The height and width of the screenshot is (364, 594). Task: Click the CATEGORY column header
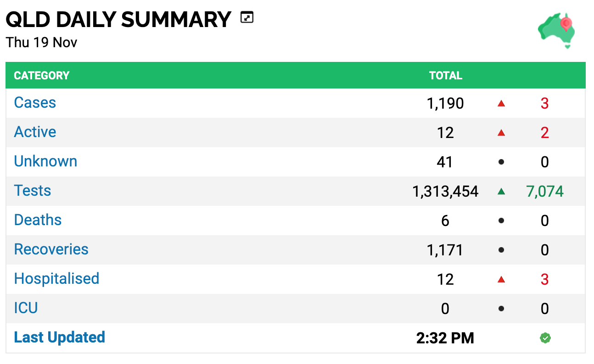point(42,76)
